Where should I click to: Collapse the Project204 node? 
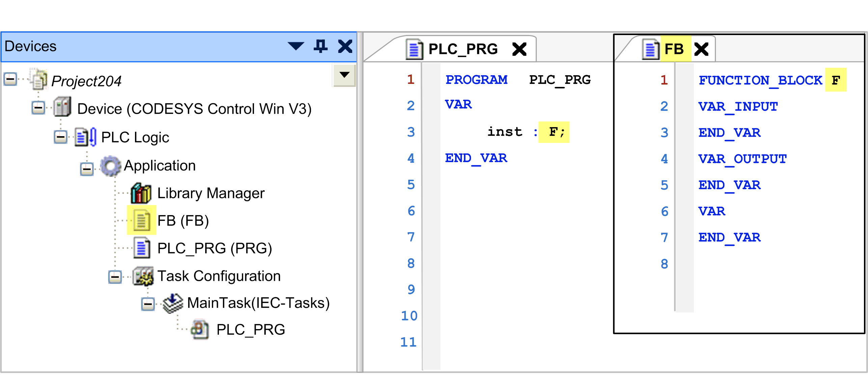10,80
